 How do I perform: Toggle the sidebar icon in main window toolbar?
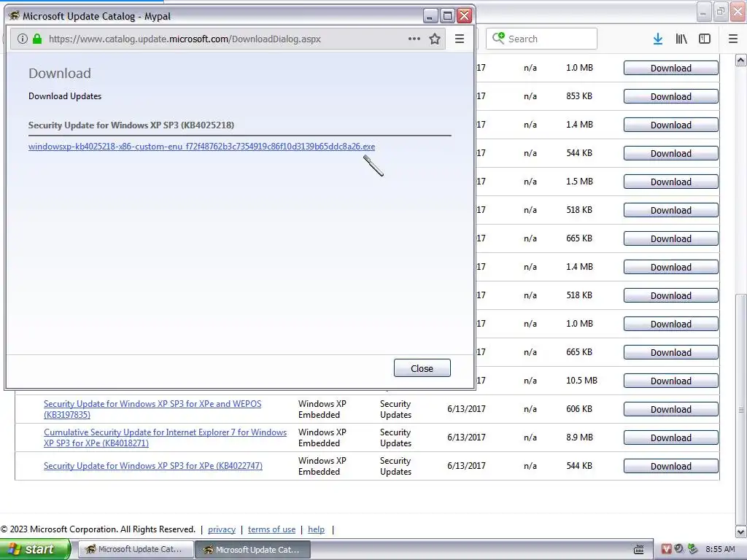click(x=705, y=39)
